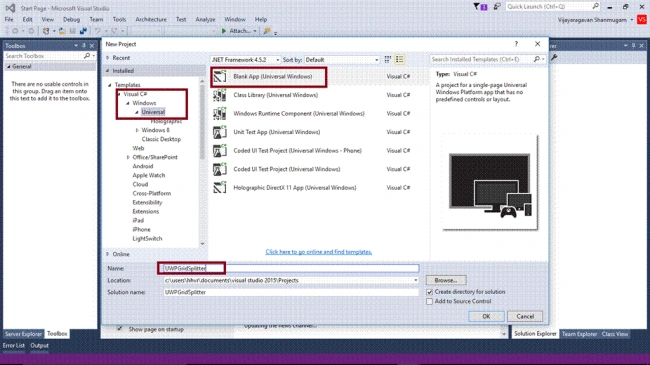Viewport: 650px width, 365px height.
Task: Click the Visual Studio logo in title bar
Action: pyautogui.click(x=10, y=8)
